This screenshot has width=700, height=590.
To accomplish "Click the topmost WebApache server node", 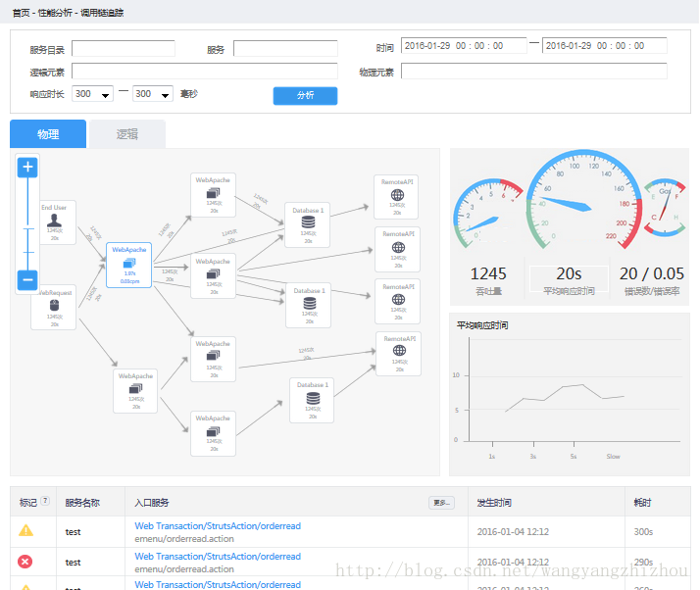I will [x=213, y=195].
